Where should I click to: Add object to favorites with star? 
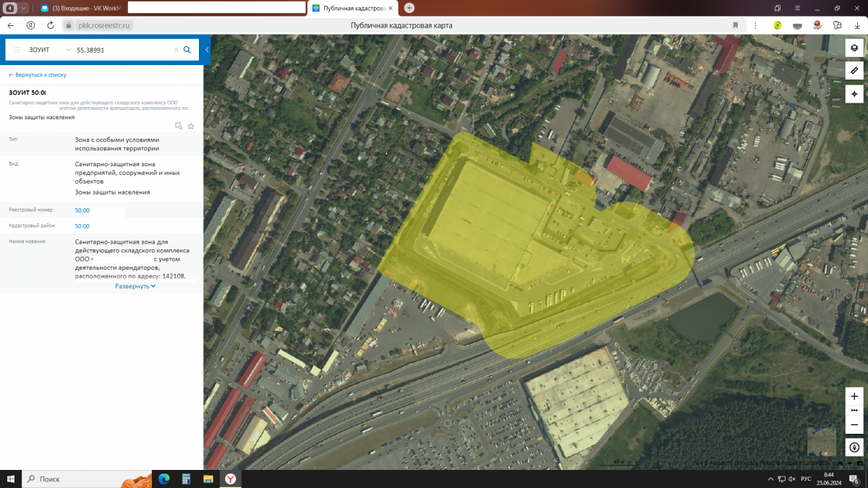(x=191, y=126)
